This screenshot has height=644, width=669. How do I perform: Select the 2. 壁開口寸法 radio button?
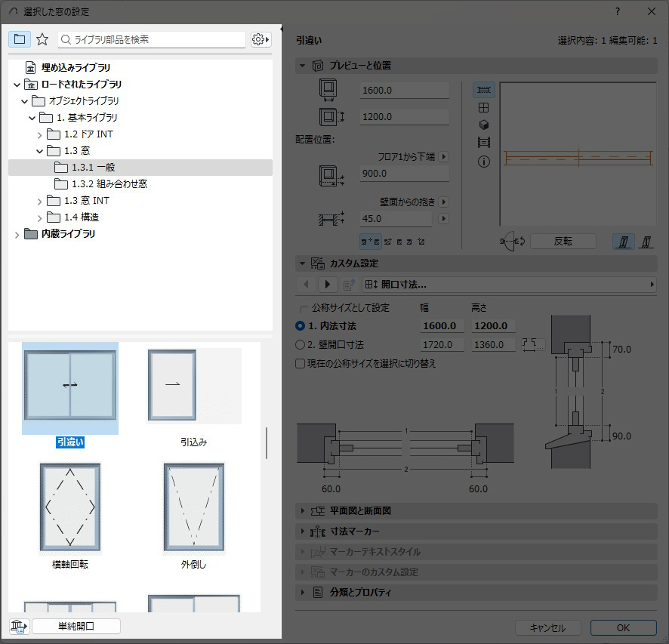coord(300,345)
